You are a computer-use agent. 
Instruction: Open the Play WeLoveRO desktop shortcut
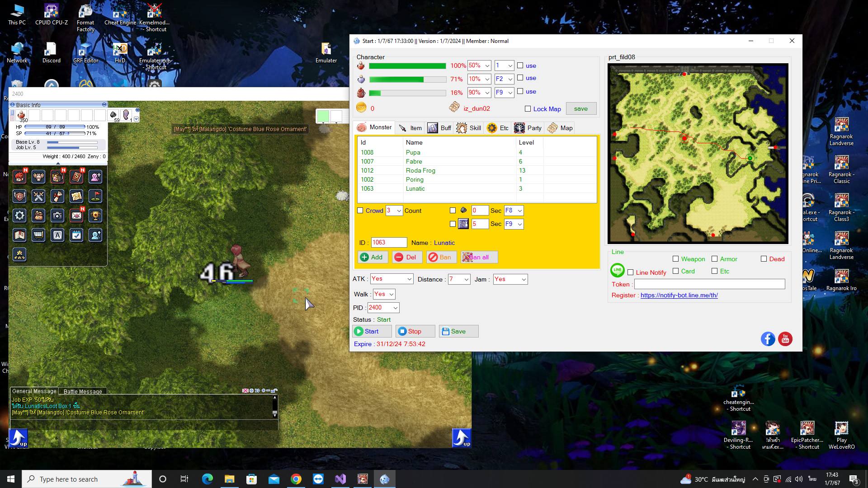point(841,435)
